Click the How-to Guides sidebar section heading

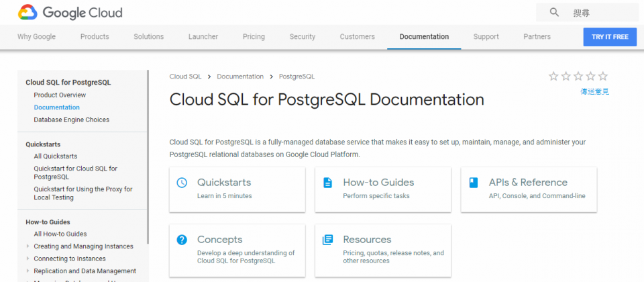coord(48,222)
